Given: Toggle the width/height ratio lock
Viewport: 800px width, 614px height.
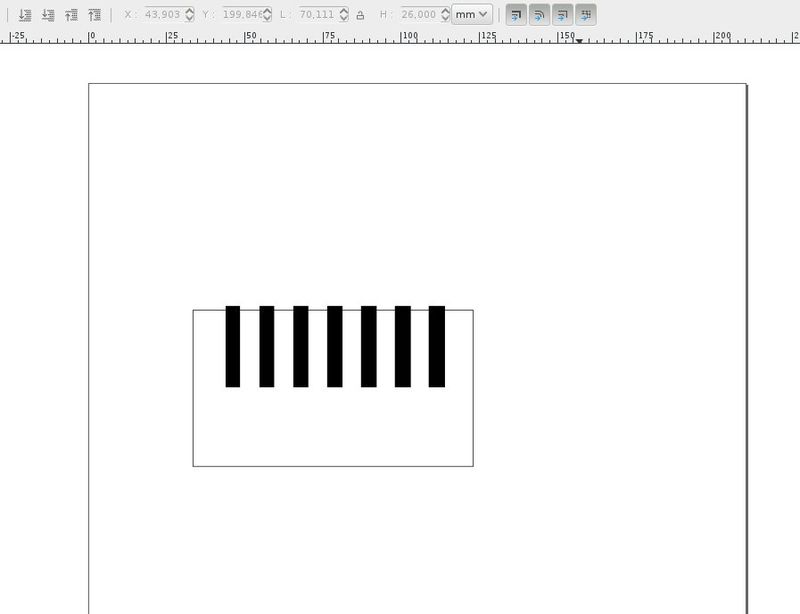Looking at the screenshot, I should click(360, 15).
